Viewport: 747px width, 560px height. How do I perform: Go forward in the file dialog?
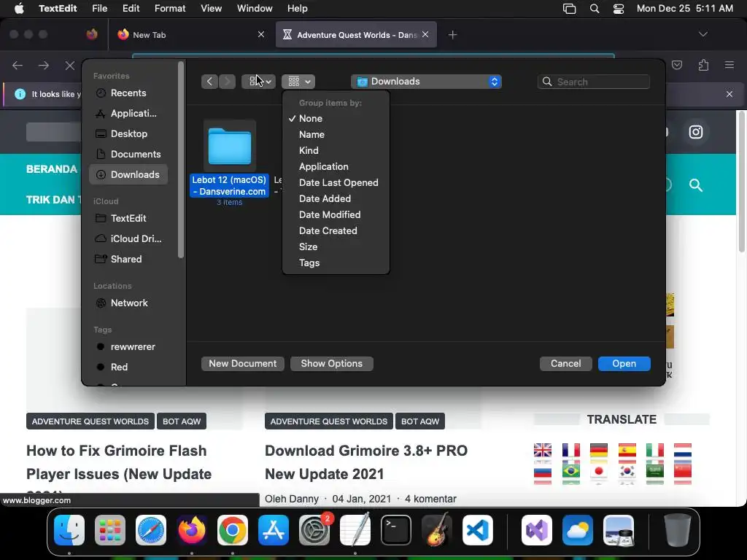point(228,82)
